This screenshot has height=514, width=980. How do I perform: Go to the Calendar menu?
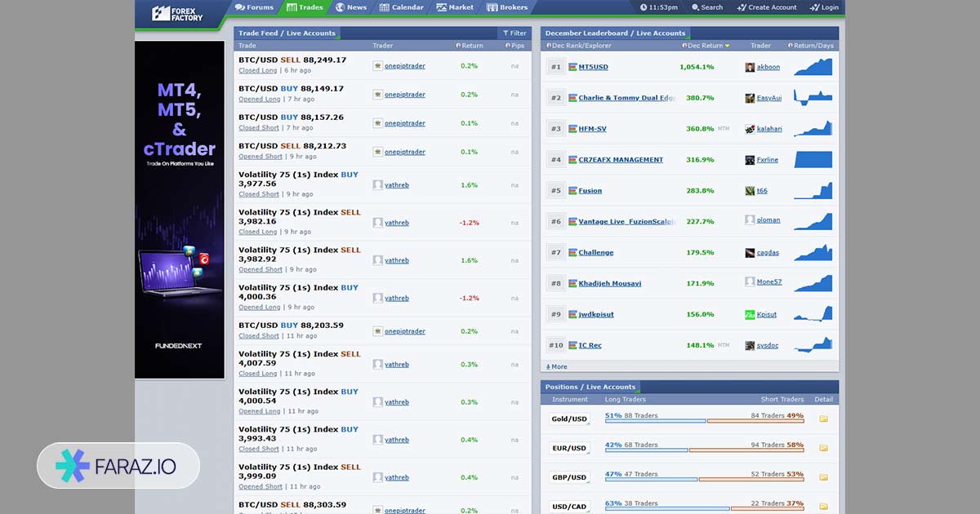point(402,7)
